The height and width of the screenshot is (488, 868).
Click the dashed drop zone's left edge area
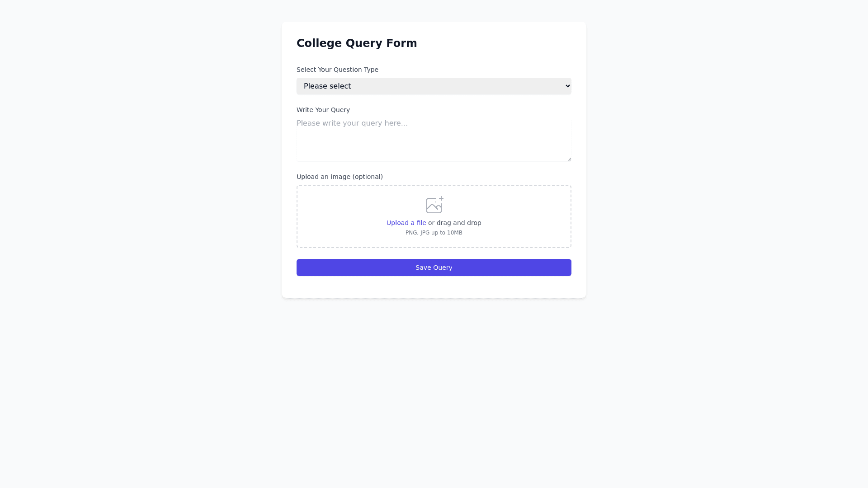[316, 217]
